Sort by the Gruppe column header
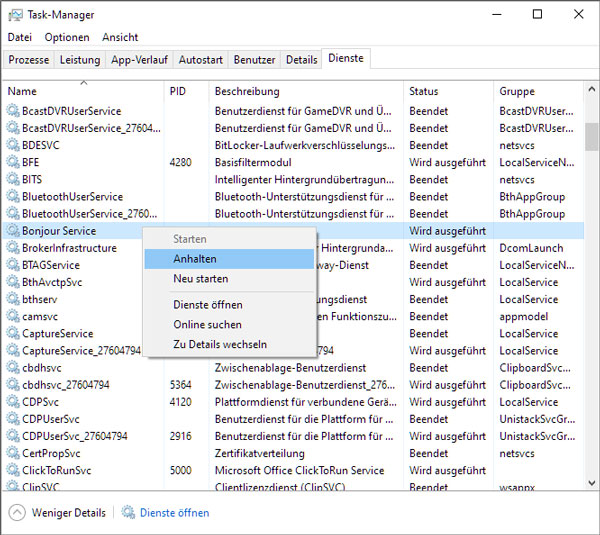This screenshot has height=535, width=600. click(x=539, y=91)
